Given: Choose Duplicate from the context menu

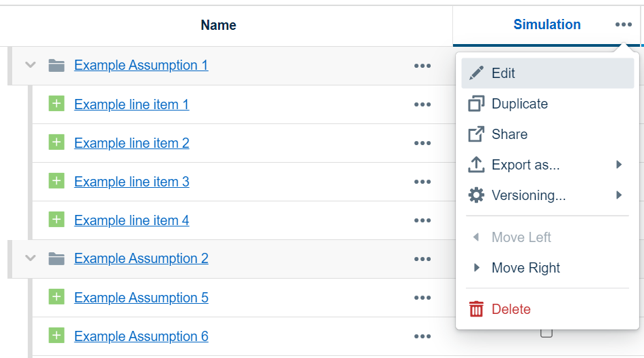Looking at the screenshot, I should pyautogui.click(x=519, y=104).
